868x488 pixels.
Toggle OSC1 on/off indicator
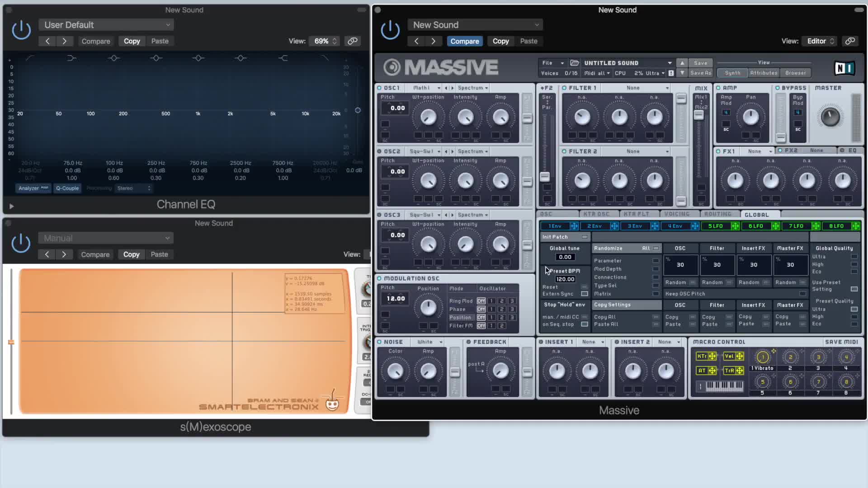coord(379,88)
